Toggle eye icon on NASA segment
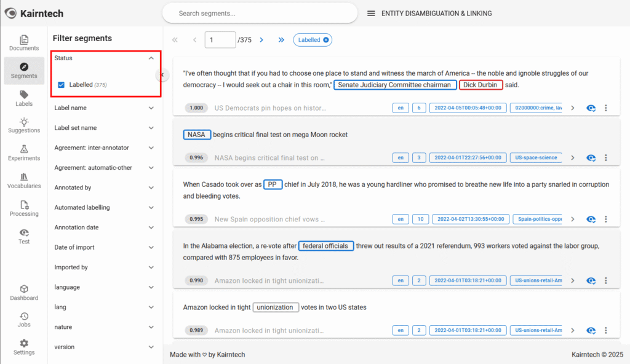 tap(591, 158)
